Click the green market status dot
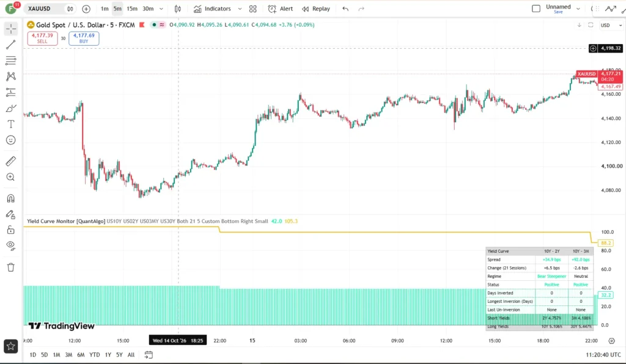The image size is (626, 364). [x=154, y=24]
